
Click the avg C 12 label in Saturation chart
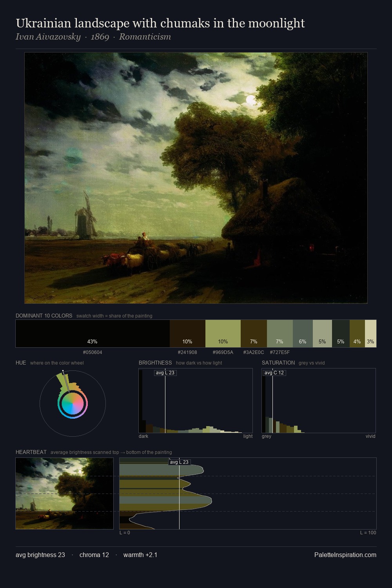274,373
